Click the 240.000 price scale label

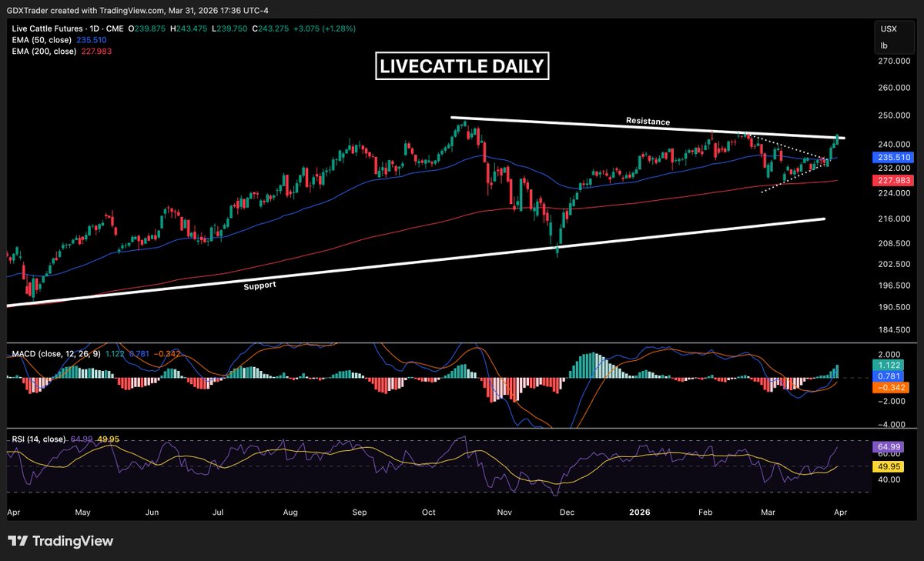(893, 144)
